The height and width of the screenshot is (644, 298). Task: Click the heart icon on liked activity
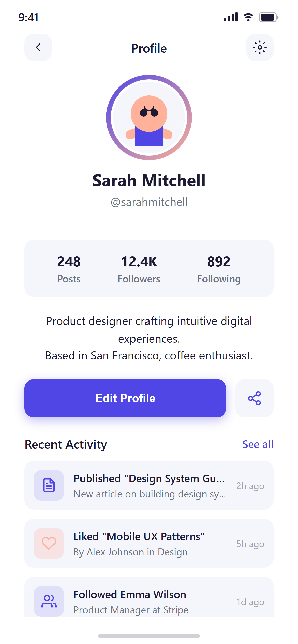49,543
